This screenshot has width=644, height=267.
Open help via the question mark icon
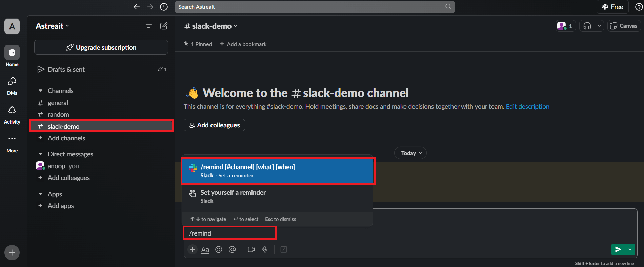639,7
